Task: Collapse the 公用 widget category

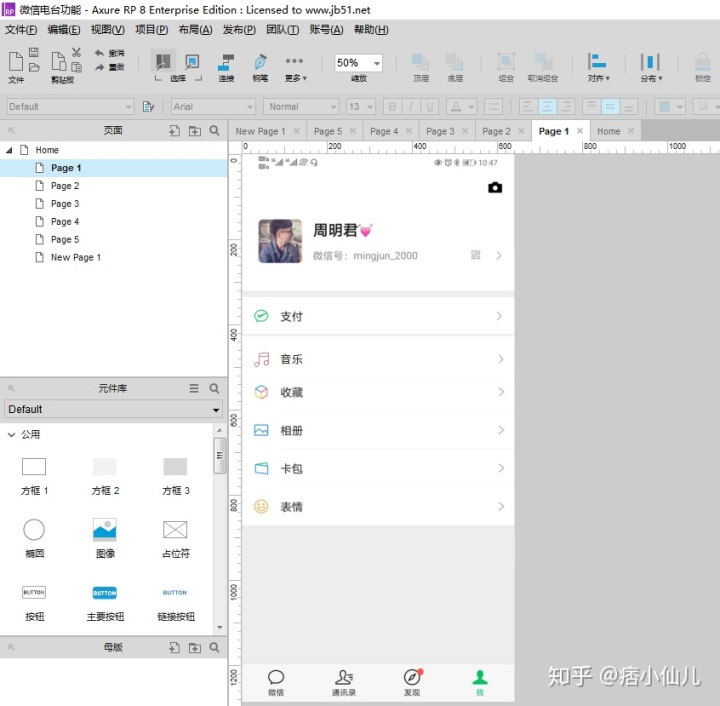Action: click(11, 434)
